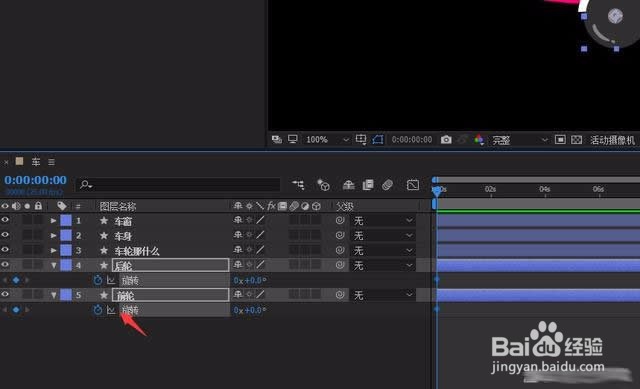Open parent dropdown for 车窗 layer

coord(383,221)
